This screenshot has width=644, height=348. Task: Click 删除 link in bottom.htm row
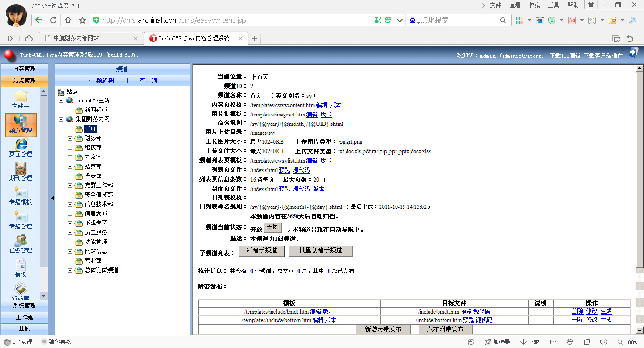pos(578,320)
